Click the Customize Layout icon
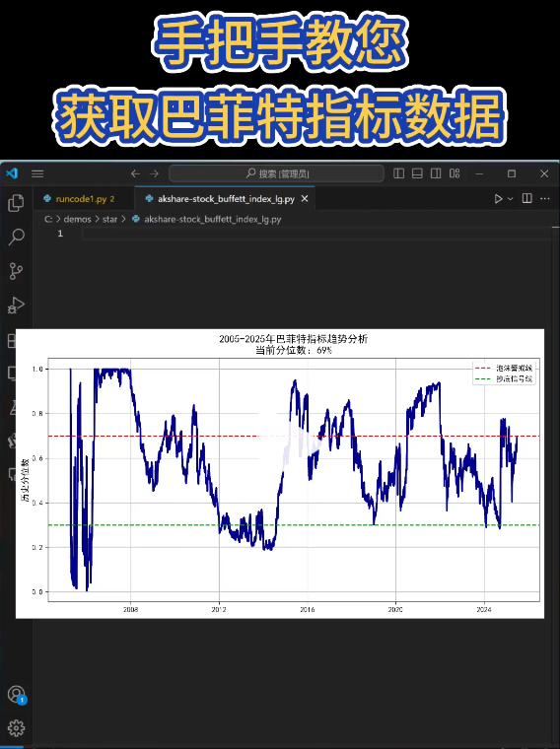The image size is (560, 749). tap(455, 173)
